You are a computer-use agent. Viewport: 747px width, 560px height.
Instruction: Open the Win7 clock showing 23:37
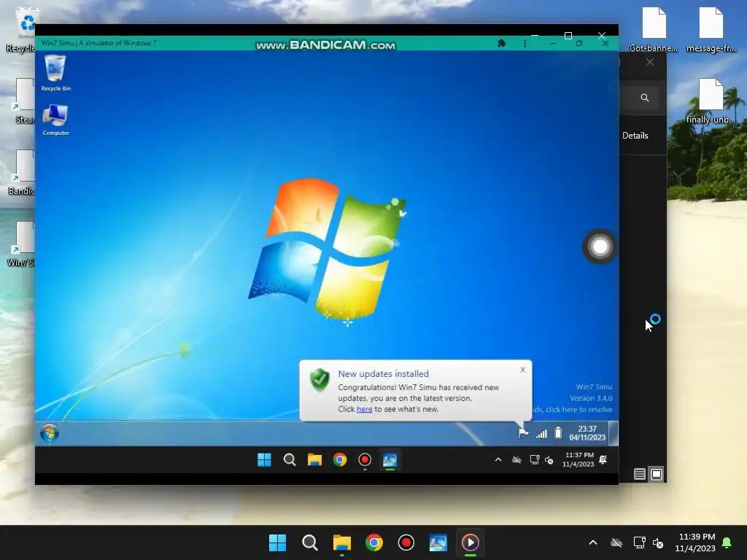587,433
